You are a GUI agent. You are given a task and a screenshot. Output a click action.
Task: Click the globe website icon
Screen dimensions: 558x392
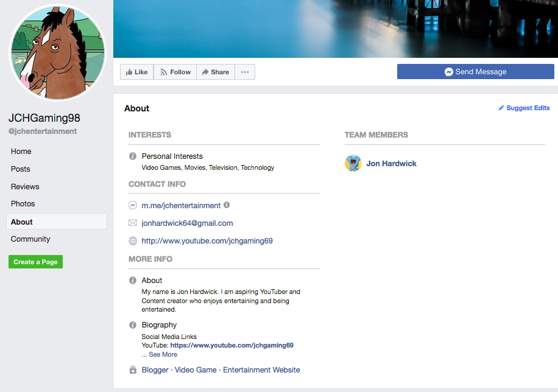tap(133, 241)
